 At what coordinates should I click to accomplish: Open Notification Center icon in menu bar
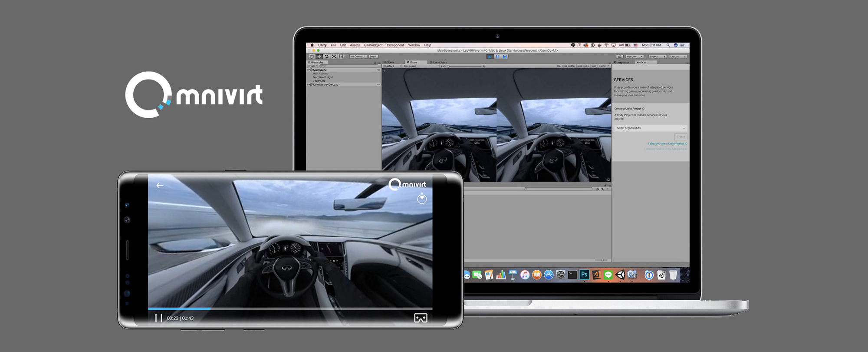(x=682, y=45)
